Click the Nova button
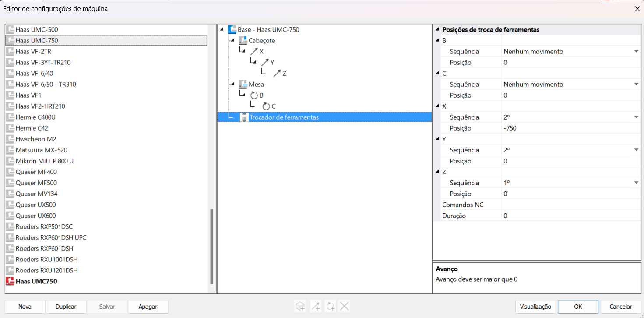The height and width of the screenshot is (318, 644). 25,307
